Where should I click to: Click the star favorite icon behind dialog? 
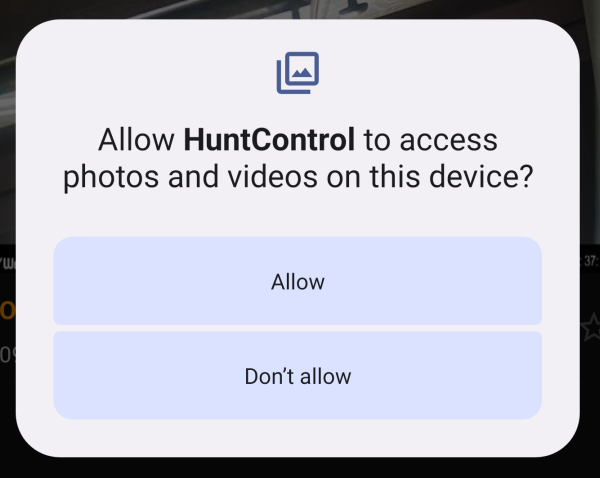coord(591,326)
